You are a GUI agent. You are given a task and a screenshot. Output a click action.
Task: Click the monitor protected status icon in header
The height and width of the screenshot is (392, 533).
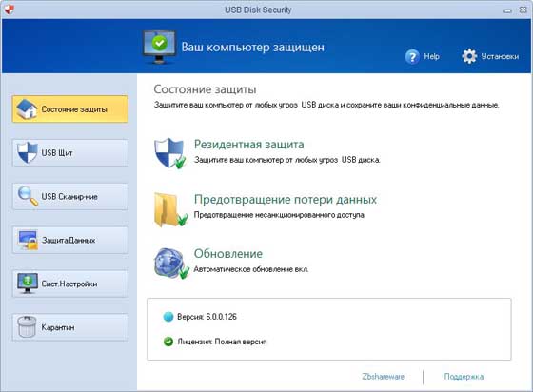click(159, 48)
